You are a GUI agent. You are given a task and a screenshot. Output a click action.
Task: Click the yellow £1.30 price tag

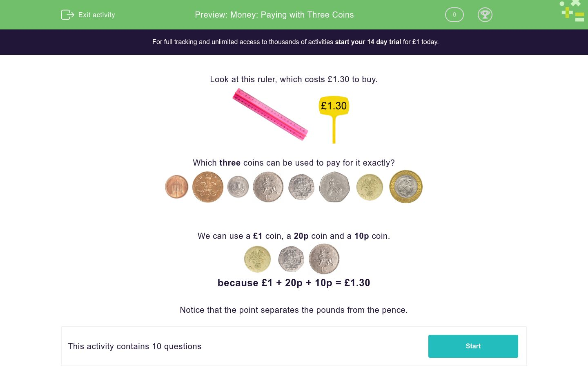pos(334,106)
